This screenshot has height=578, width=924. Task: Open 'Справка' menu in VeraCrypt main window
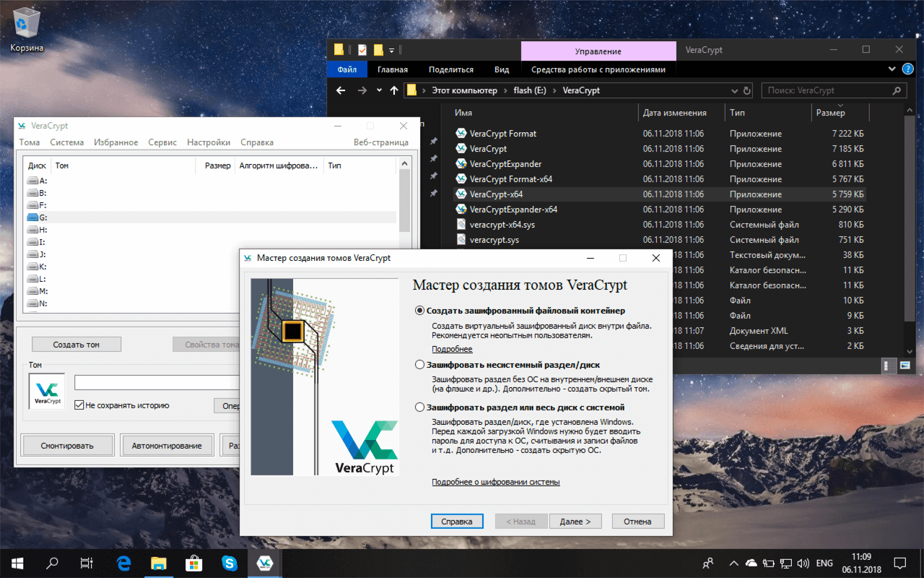pos(257,142)
